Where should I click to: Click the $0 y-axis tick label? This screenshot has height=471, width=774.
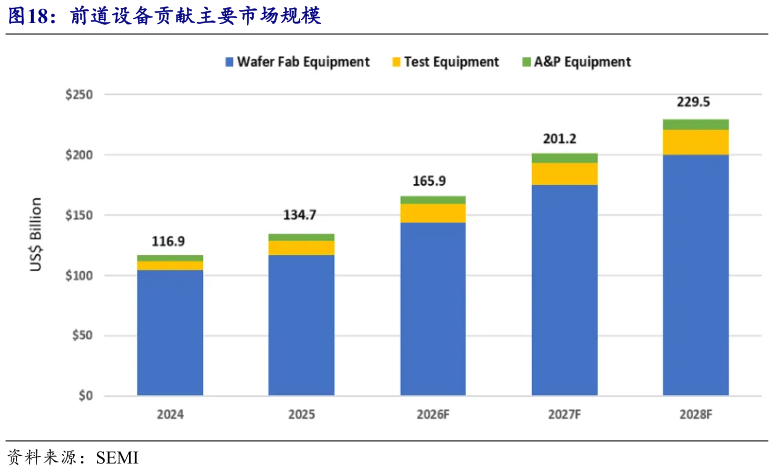point(85,396)
